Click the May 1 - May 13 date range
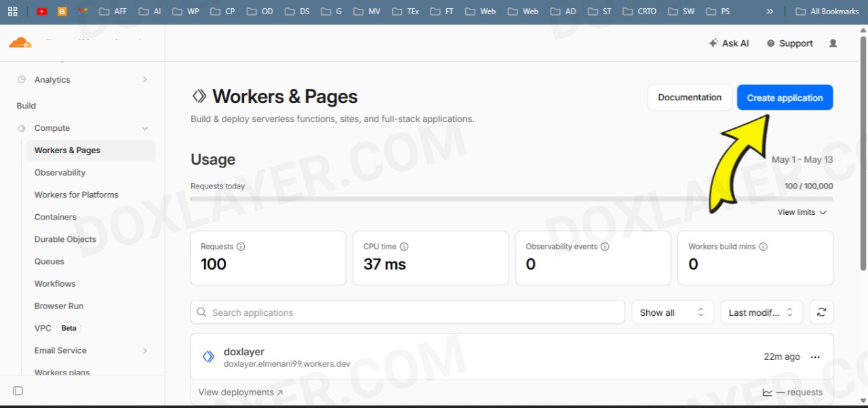Image resolution: width=868 pixels, height=408 pixels. [802, 160]
